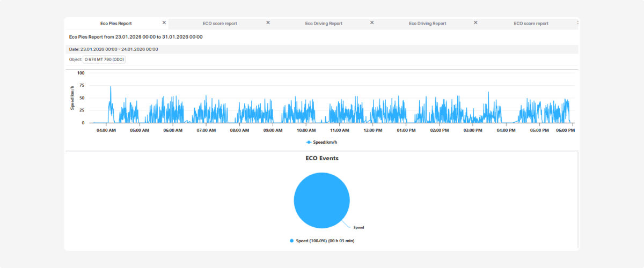644x268 pixels.
Task: Click the O 674 MT 790 (ODO) object tag
Action: [x=104, y=59]
